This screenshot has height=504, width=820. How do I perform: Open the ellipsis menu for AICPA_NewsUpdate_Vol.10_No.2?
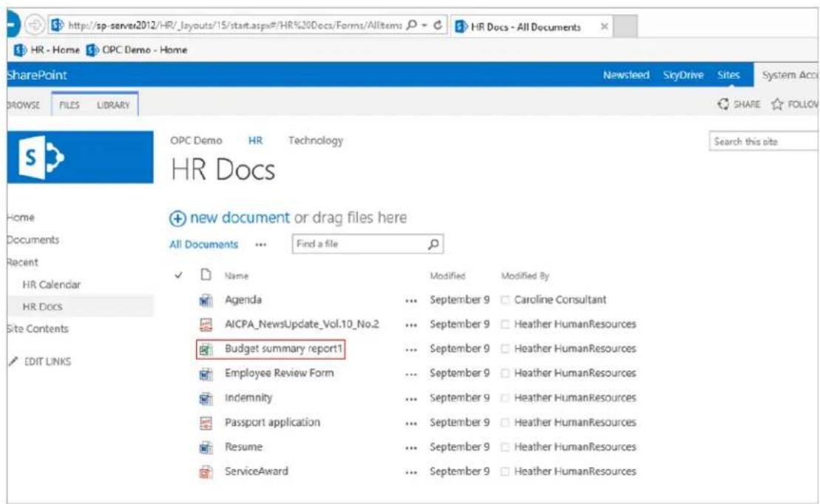[411, 326]
